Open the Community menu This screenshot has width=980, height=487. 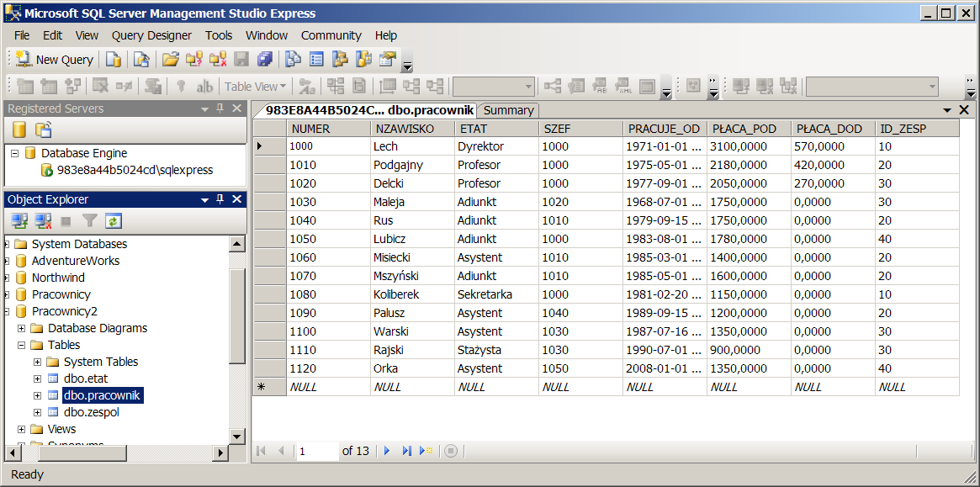click(331, 35)
